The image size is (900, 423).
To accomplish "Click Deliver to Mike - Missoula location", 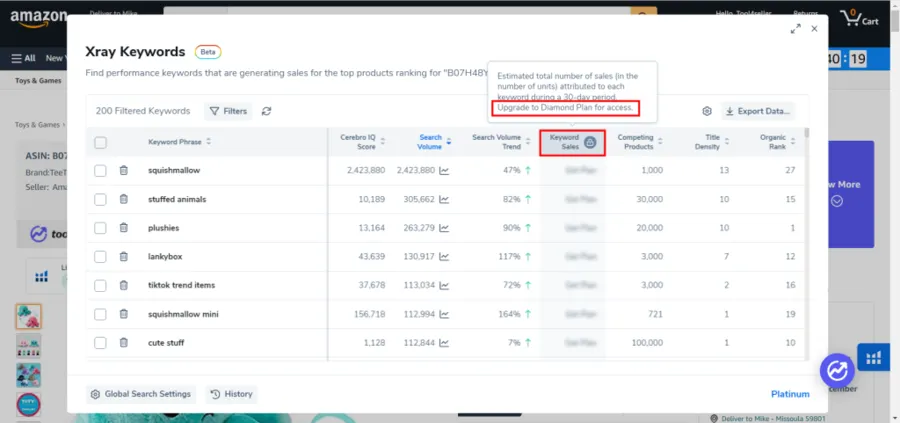I will (768, 418).
